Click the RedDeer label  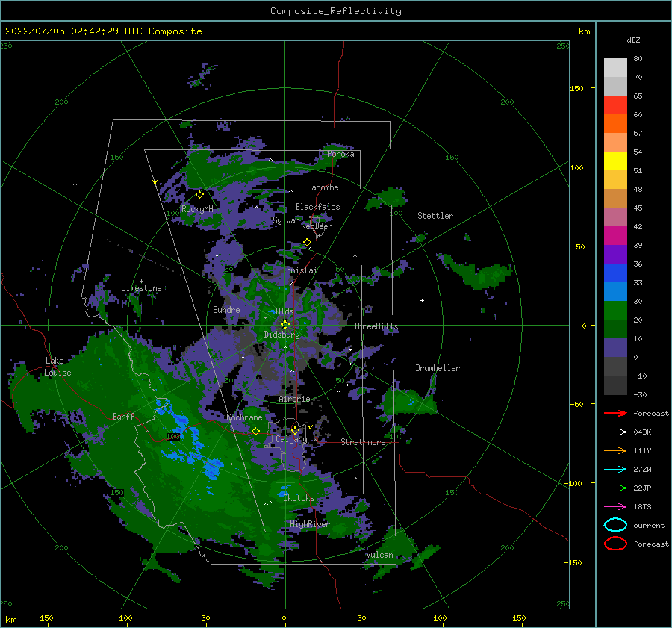pyautogui.click(x=317, y=226)
